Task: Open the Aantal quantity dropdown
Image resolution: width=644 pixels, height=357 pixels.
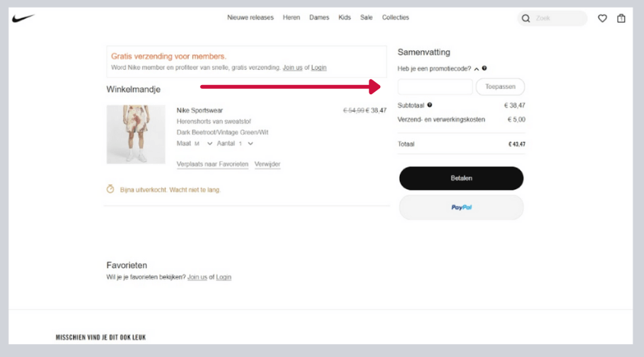Action: pyautogui.click(x=245, y=143)
